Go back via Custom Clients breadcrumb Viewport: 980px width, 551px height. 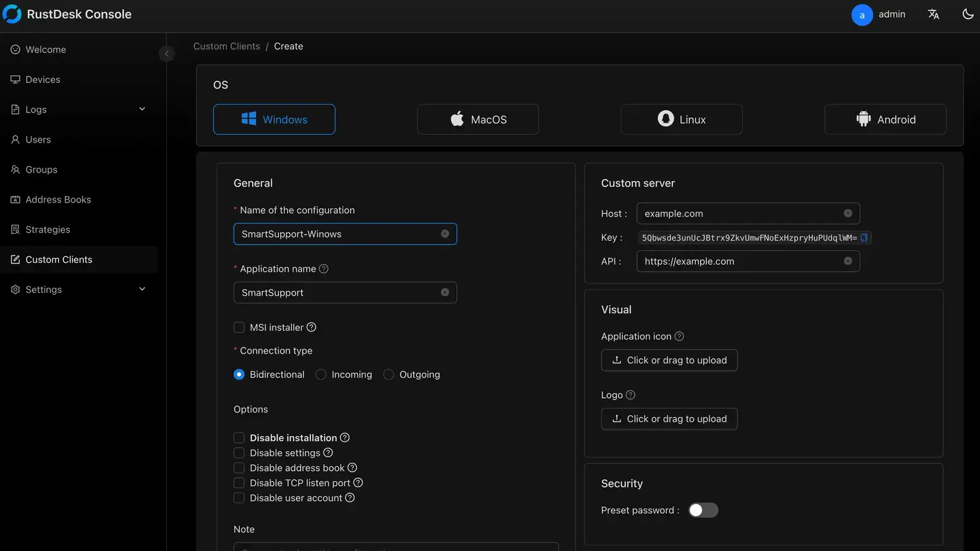click(227, 46)
